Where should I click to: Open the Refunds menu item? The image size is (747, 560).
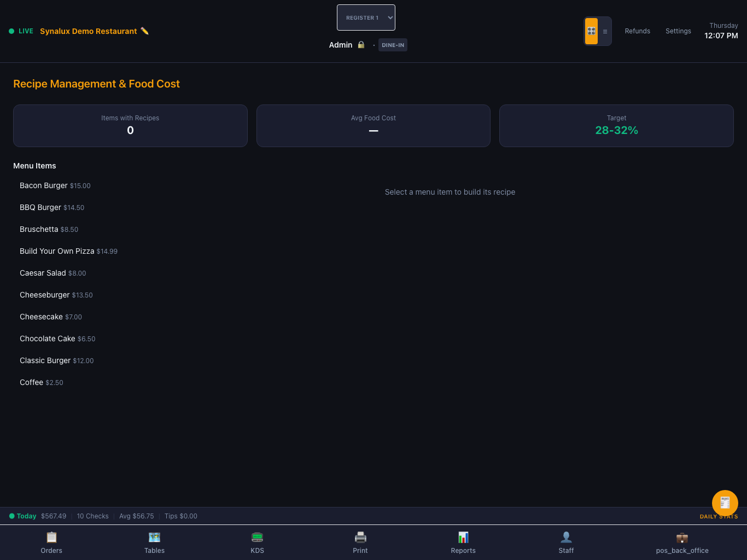pos(638,31)
